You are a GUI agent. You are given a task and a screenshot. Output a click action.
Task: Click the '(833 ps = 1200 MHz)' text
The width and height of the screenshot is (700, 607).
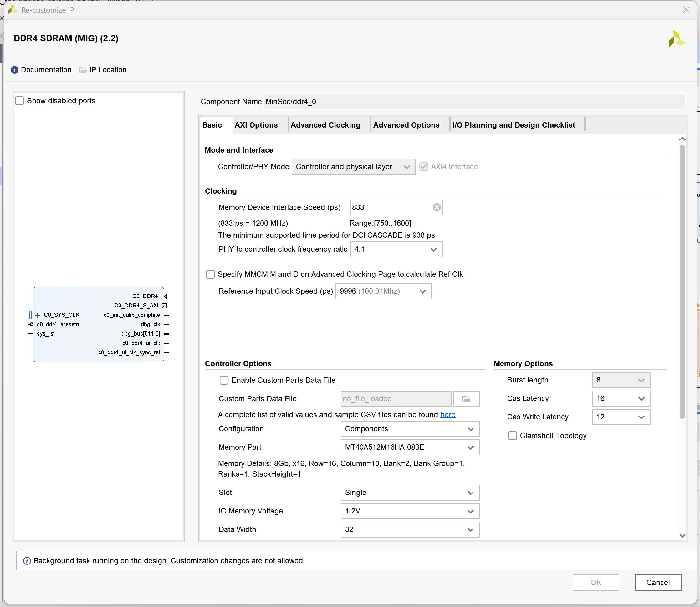[x=253, y=224]
